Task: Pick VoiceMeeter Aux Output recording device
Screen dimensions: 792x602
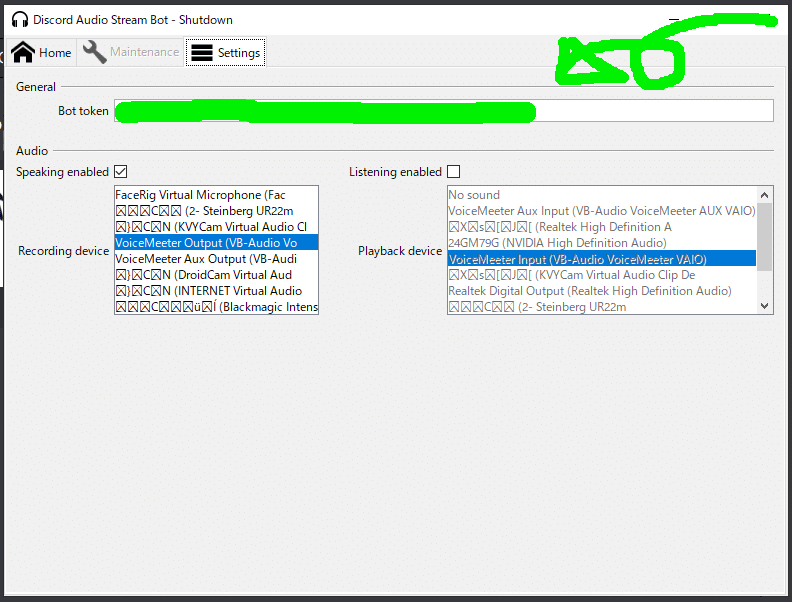Action: tap(216, 259)
